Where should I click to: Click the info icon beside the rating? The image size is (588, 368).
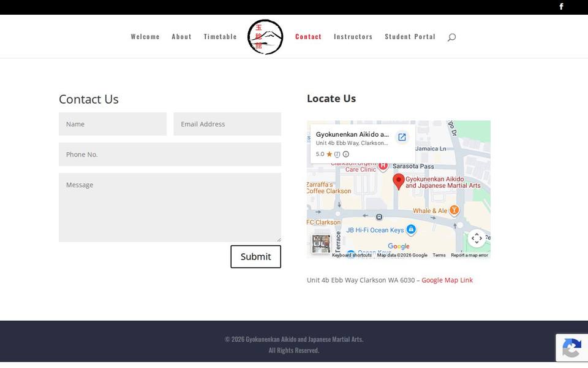click(345, 154)
